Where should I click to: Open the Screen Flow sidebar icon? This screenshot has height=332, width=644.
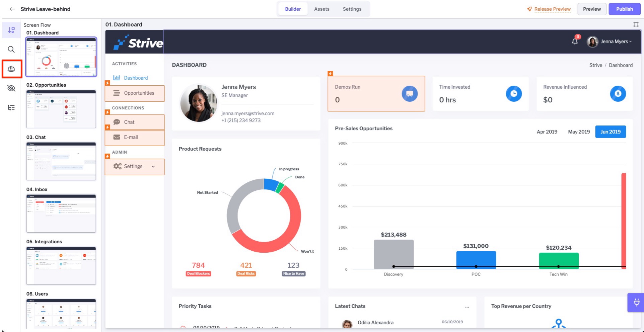point(11,30)
